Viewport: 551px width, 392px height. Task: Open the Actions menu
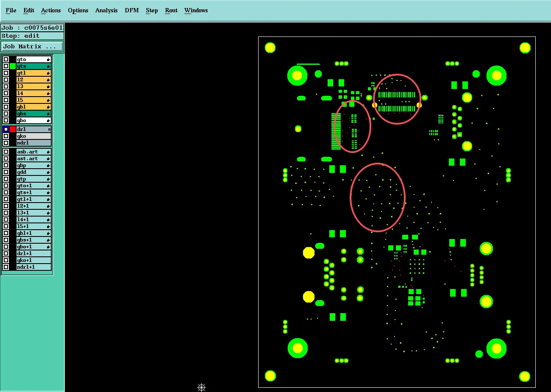coord(51,10)
